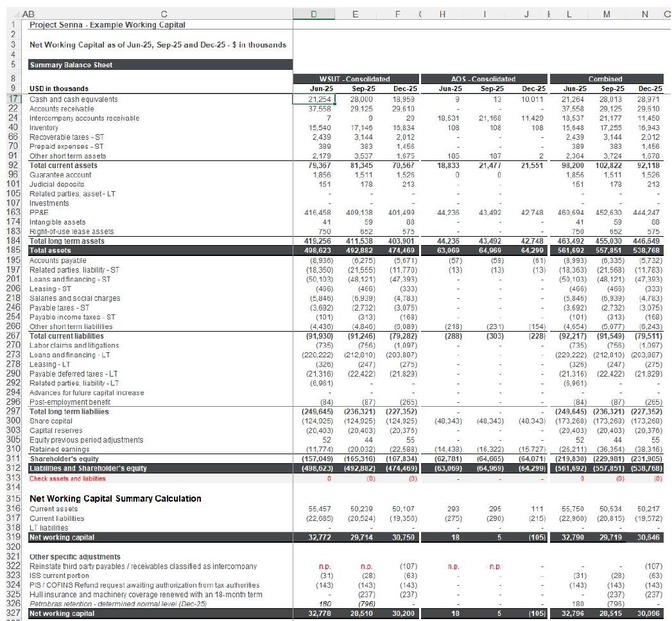Click the Inventory row label
The height and width of the screenshot is (621, 672).
[x=44, y=128]
